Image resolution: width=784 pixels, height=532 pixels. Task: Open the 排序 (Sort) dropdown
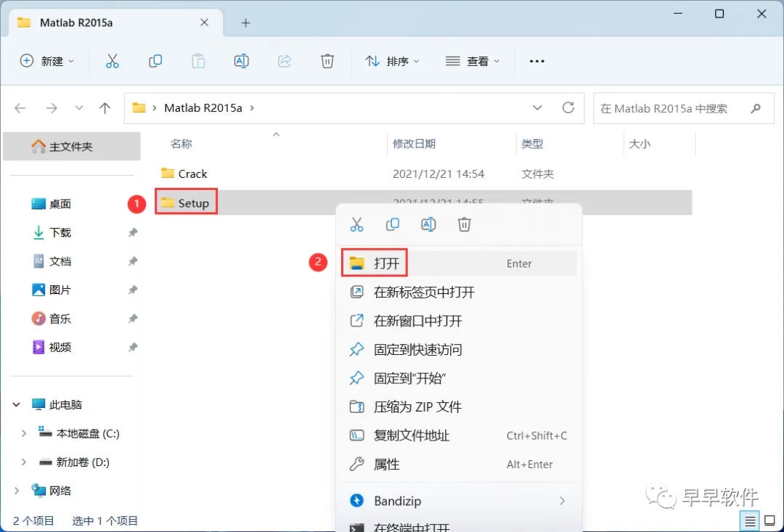(x=392, y=61)
